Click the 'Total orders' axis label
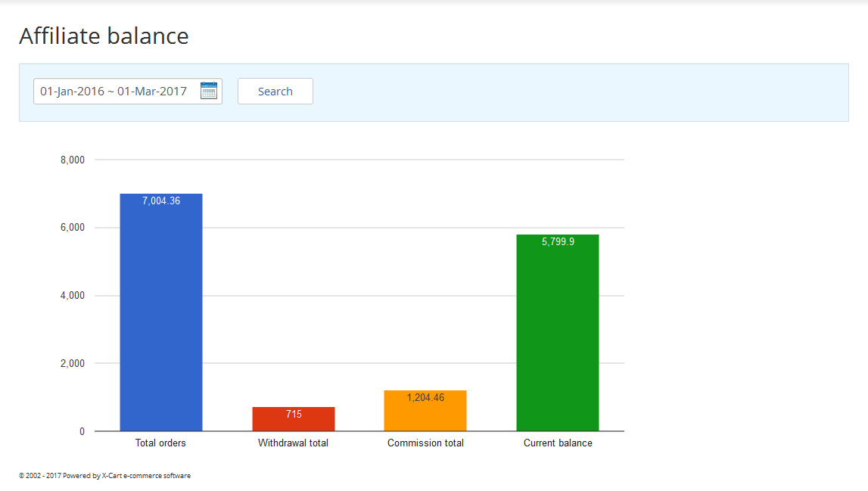868x491 pixels. (x=160, y=443)
